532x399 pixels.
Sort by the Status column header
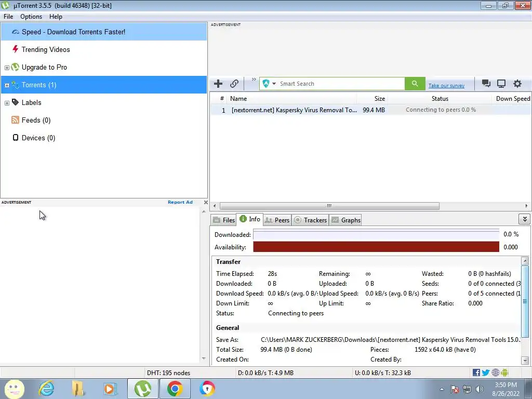(440, 98)
